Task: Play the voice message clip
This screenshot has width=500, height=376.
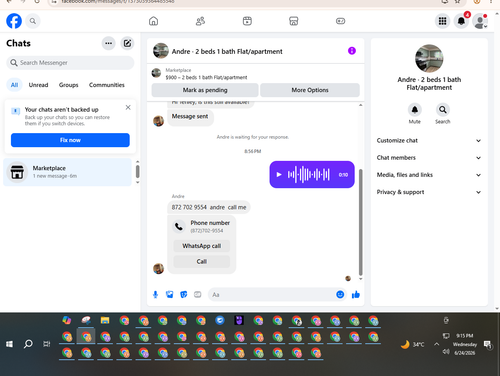Action: pos(279,174)
